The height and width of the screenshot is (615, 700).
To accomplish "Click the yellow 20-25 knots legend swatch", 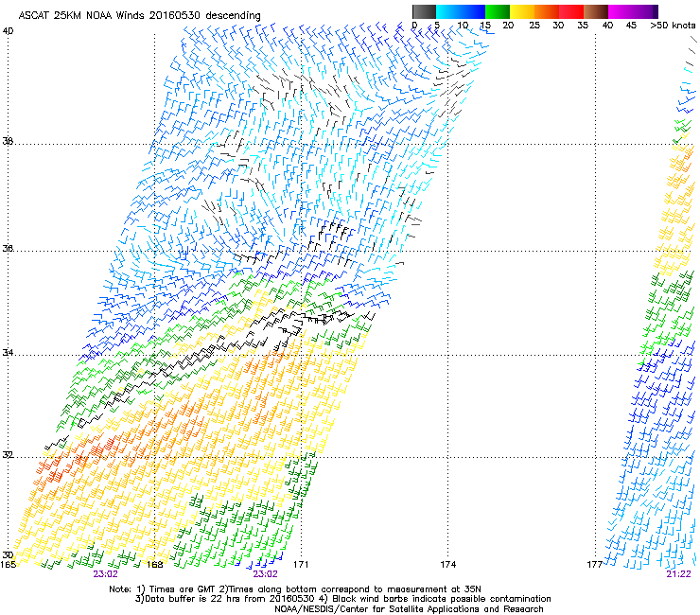I will (x=522, y=11).
